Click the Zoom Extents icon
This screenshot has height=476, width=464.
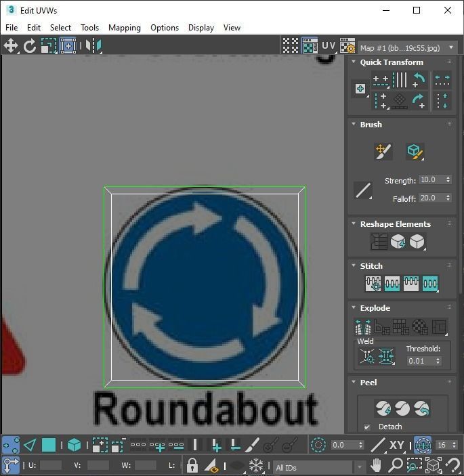(x=434, y=465)
